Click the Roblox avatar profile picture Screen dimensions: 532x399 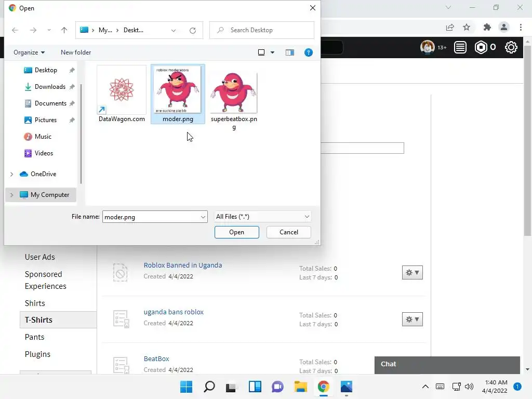pyautogui.click(x=427, y=47)
